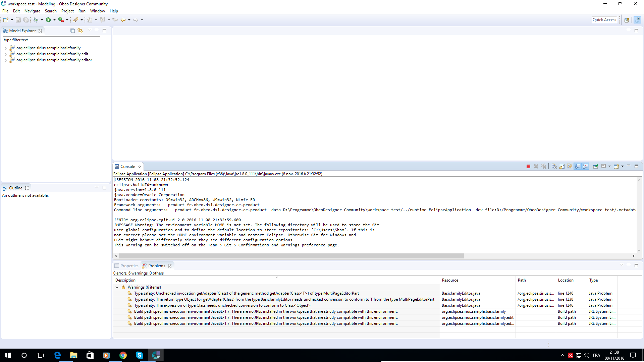Click Collapse All in Model Explorer
Image resolution: width=644 pixels, height=362 pixels.
click(x=72, y=31)
